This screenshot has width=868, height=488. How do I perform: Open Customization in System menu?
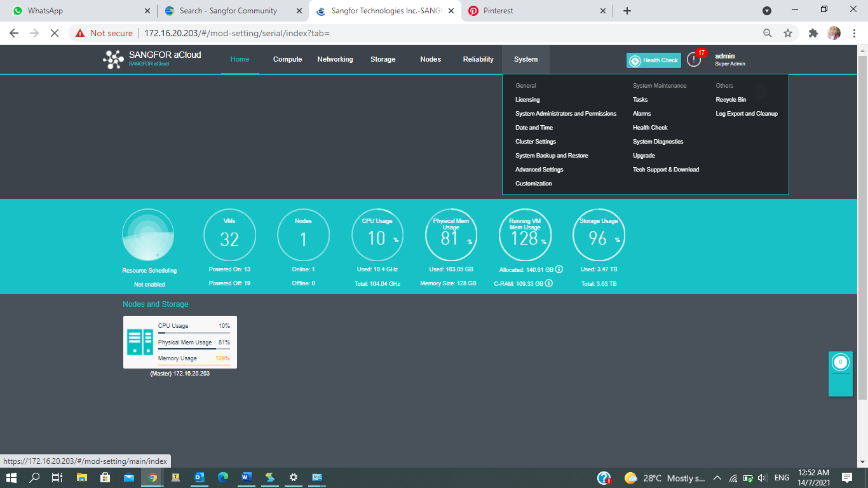[x=534, y=184]
